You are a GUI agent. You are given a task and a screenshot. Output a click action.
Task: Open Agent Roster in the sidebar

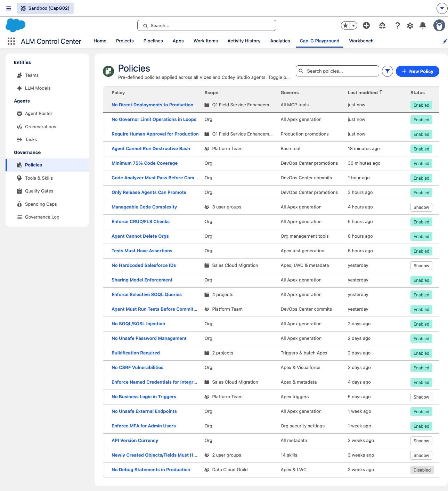[x=47, y=114]
